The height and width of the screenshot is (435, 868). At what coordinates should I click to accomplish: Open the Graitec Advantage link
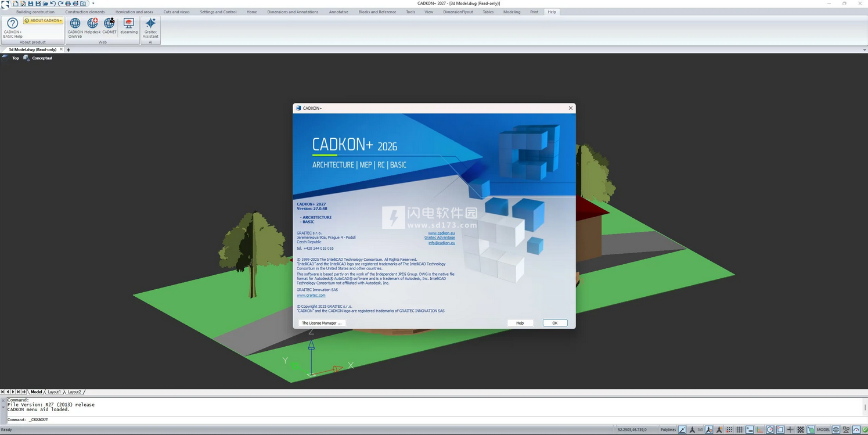coord(440,238)
